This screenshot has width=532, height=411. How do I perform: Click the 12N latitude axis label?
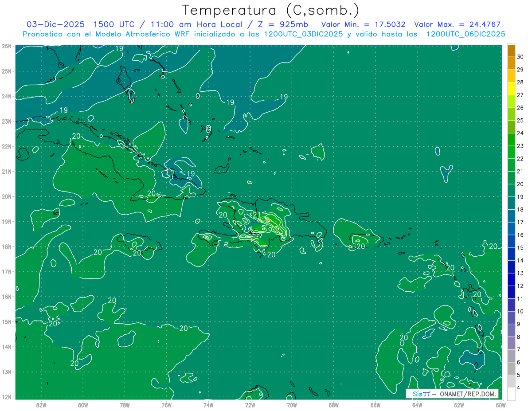point(7,397)
